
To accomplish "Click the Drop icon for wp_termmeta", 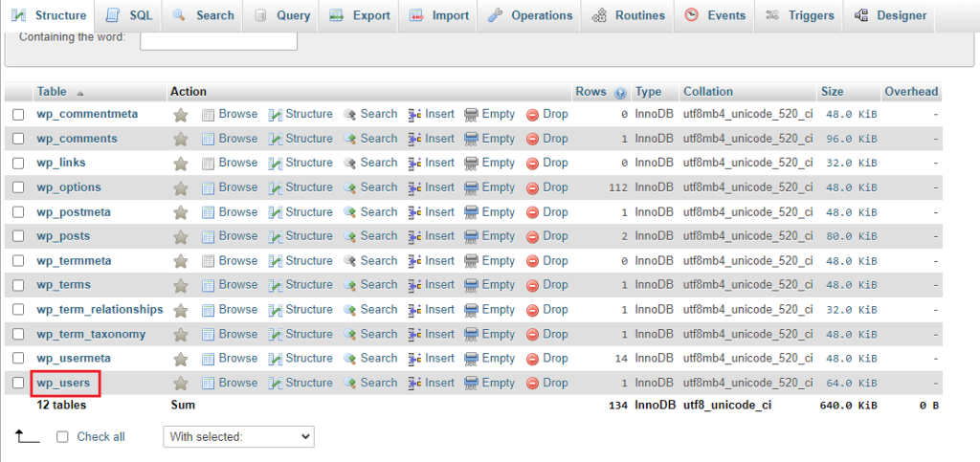I will pos(532,261).
